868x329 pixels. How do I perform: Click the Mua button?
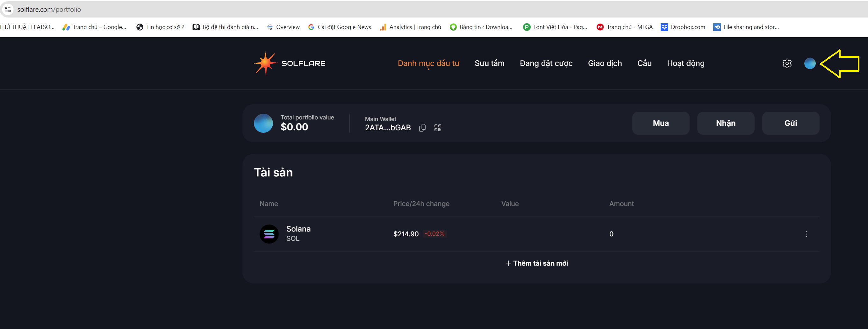tap(661, 123)
